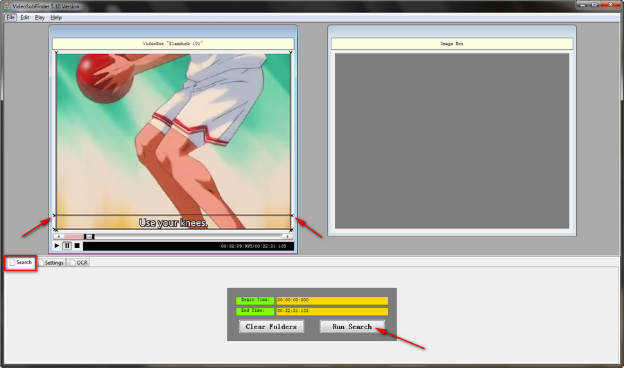Click the Begin Time green label
This screenshot has width=624, height=369.
click(255, 300)
